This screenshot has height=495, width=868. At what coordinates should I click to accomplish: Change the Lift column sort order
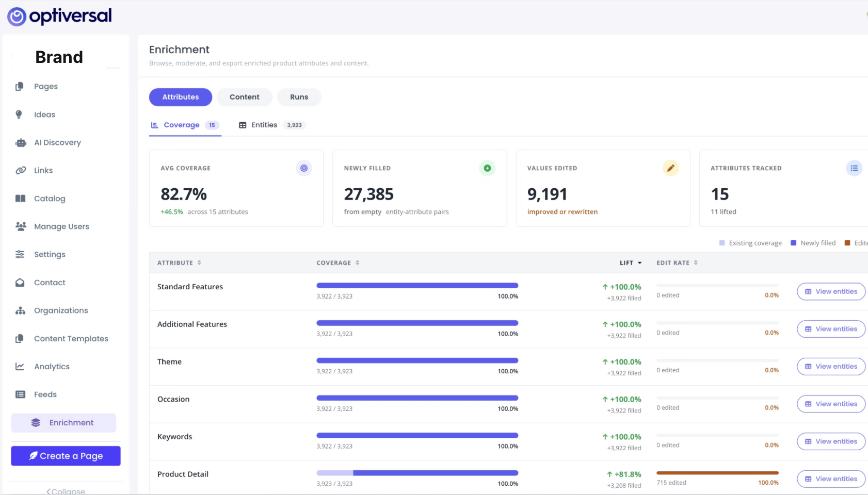[631, 263]
